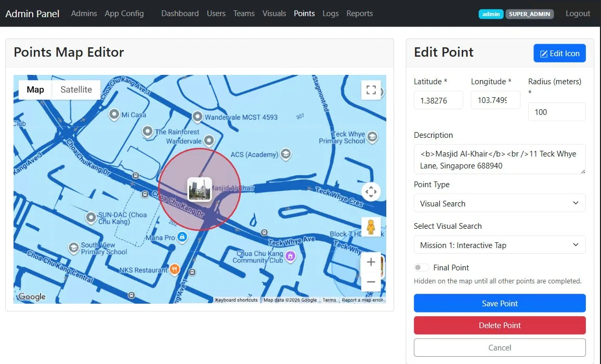Click the Longitude input field
This screenshot has width=601, height=364.
pos(495,100)
